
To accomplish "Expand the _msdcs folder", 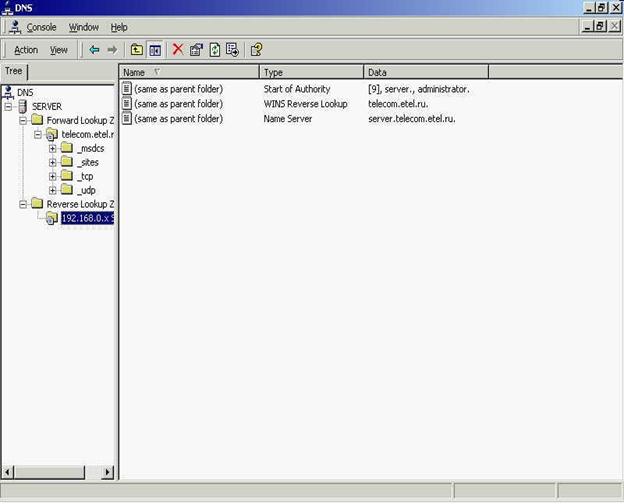I will click(x=52, y=148).
